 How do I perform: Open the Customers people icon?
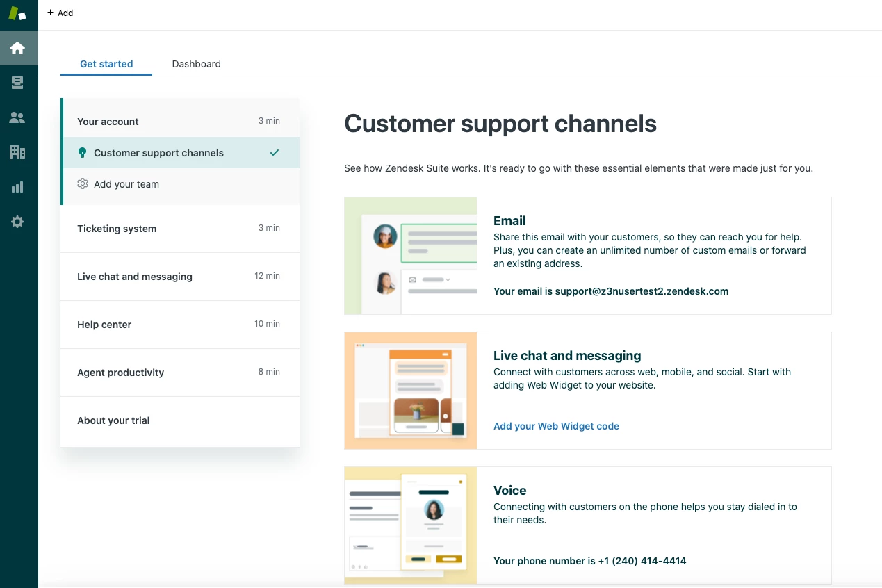[x=17, y=117]
